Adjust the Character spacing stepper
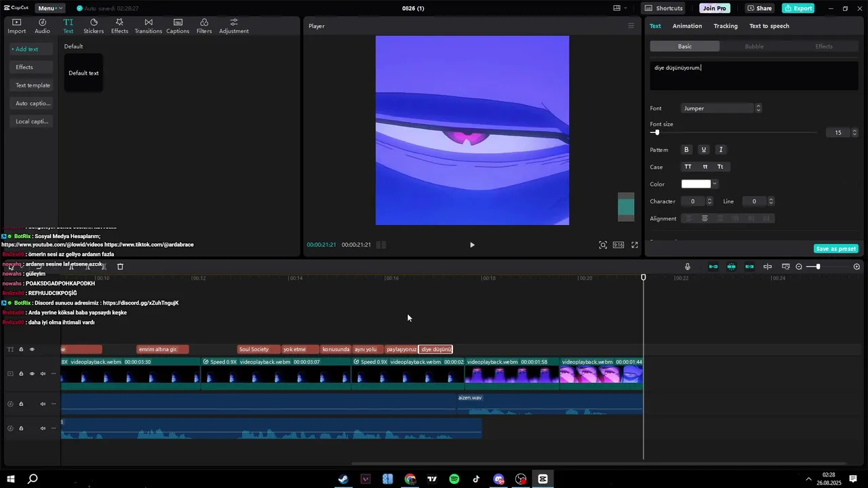 tap(709, 201)
